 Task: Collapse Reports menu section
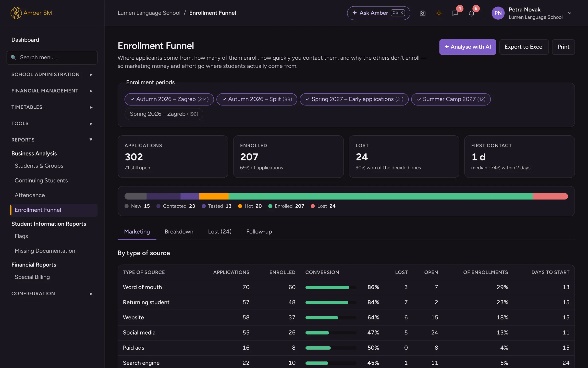tap(52, 140)
